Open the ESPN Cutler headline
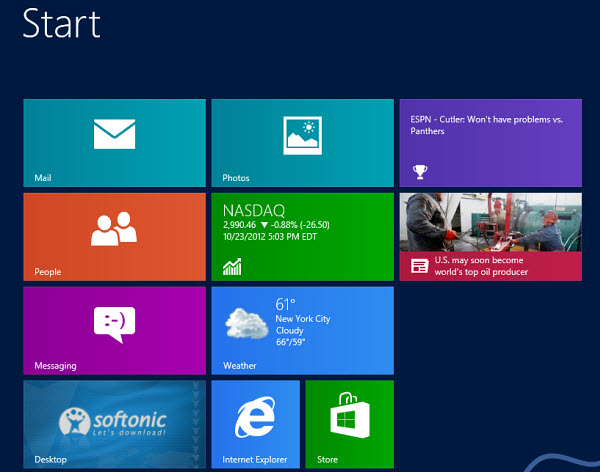Viewport: 600px width, 472px height. (x=486, y=124)
